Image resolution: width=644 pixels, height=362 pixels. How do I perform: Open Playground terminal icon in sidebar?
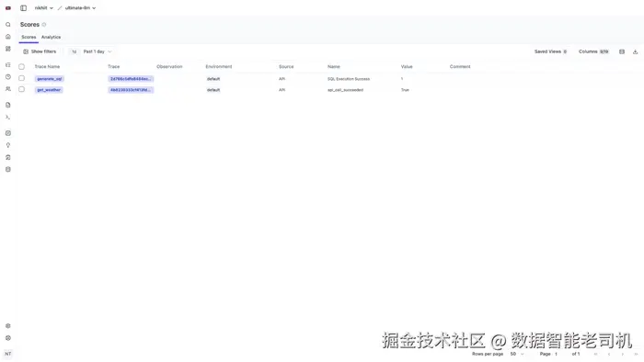7,117
